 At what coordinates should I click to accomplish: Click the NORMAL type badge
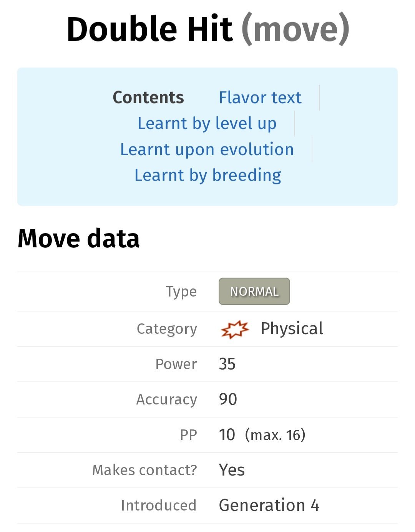coord(254,291)
